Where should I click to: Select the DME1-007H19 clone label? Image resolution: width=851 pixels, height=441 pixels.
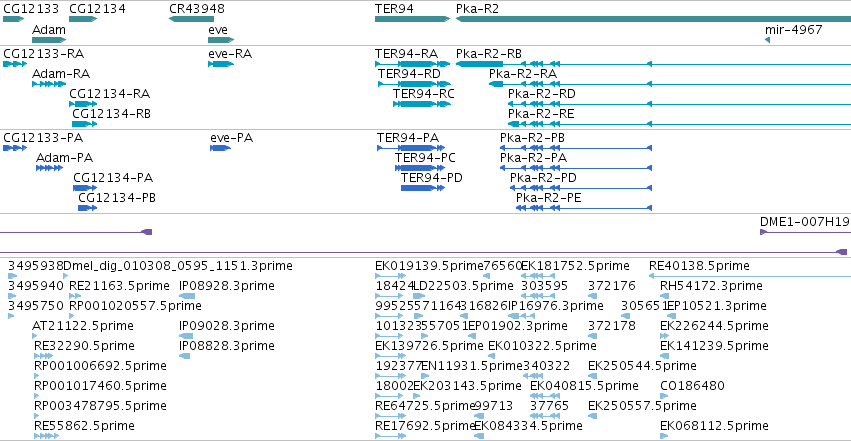[x=805, y=222]
